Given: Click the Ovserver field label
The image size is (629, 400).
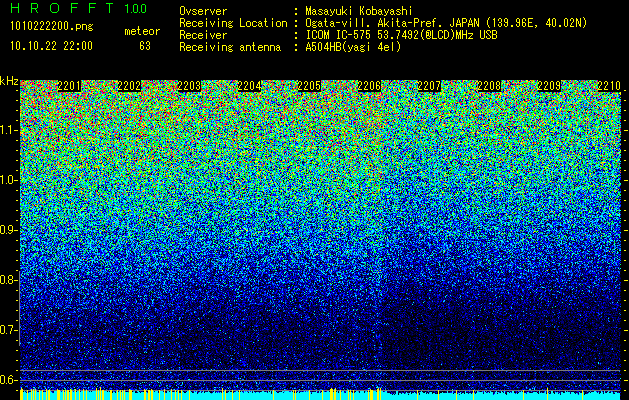Looking at the screenshot, I should [203, 12].
